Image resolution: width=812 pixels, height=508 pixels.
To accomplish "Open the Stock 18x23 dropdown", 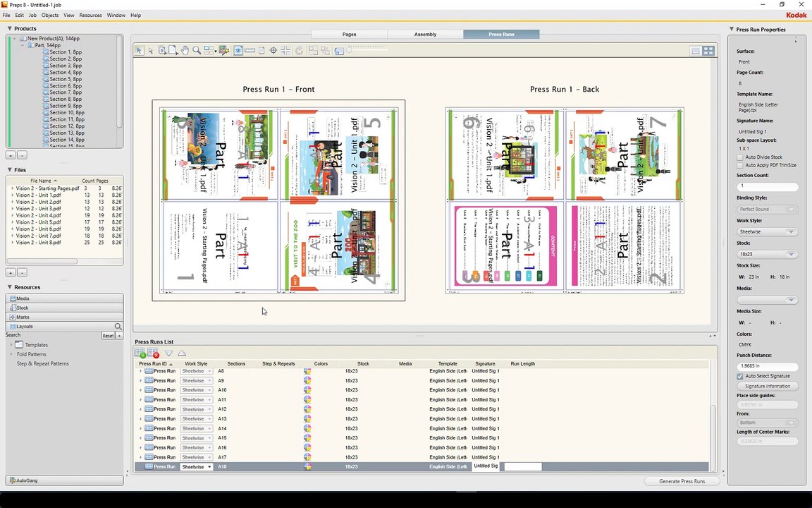I will click(767, 254).
